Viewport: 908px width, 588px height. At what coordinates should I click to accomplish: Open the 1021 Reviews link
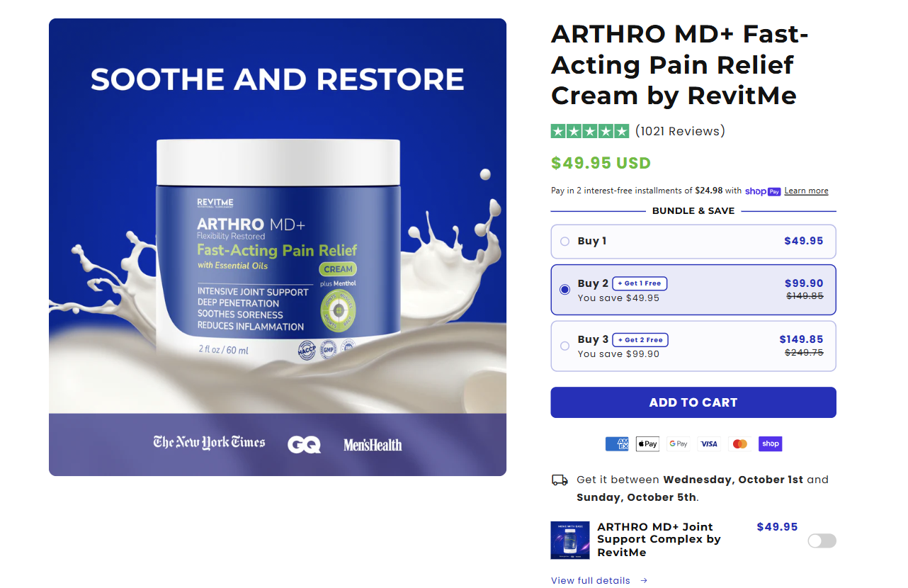click(x=680, y=131)
